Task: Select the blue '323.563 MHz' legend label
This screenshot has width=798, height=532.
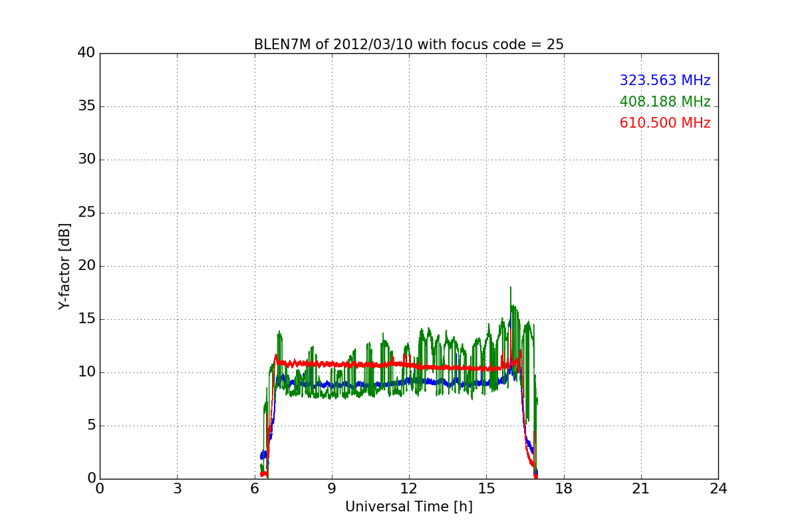Action: pyautogui.click(x=665, y=80)
